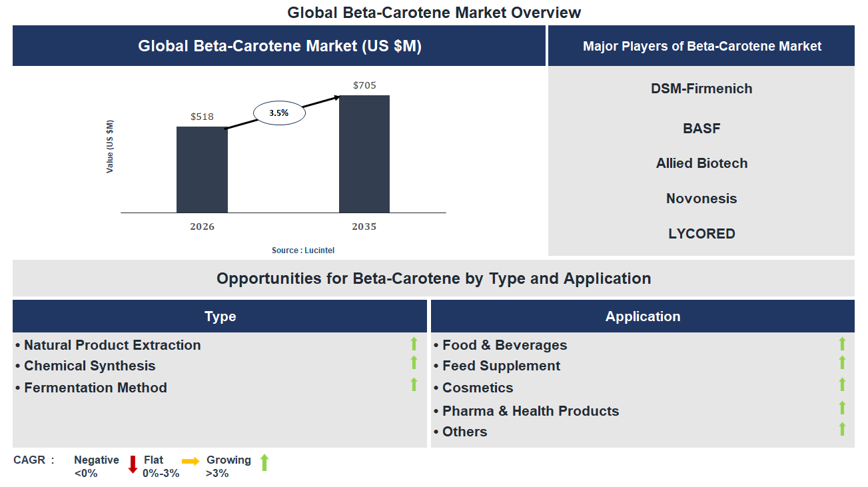Select BASF from the major players list

701,128
